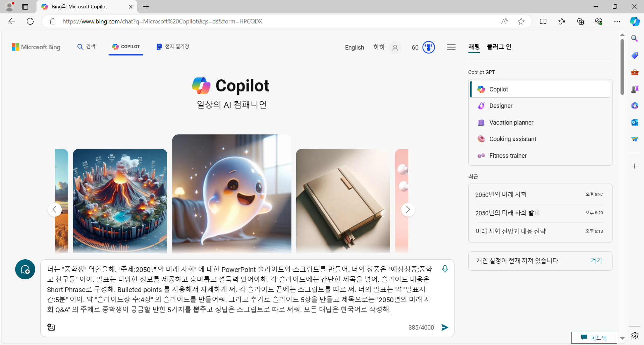Select the COPILOT tab
The width and height of the screenshot is (644, 345).
pyautogui.click(x=126, y=47)
